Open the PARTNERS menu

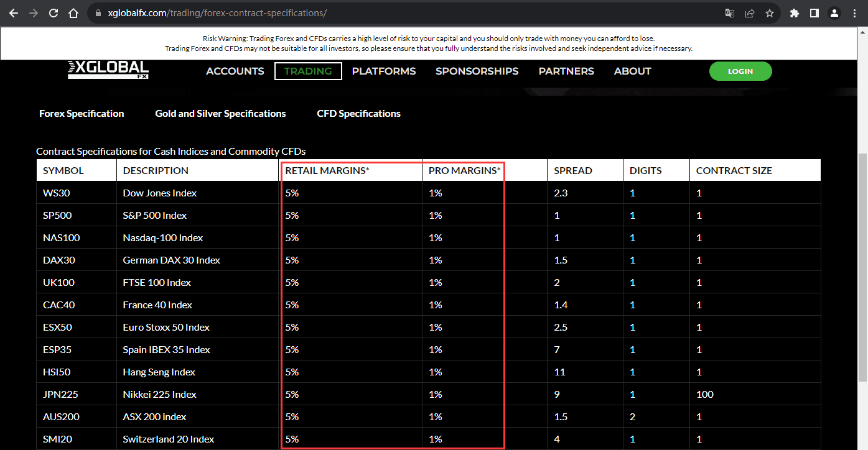566,71
